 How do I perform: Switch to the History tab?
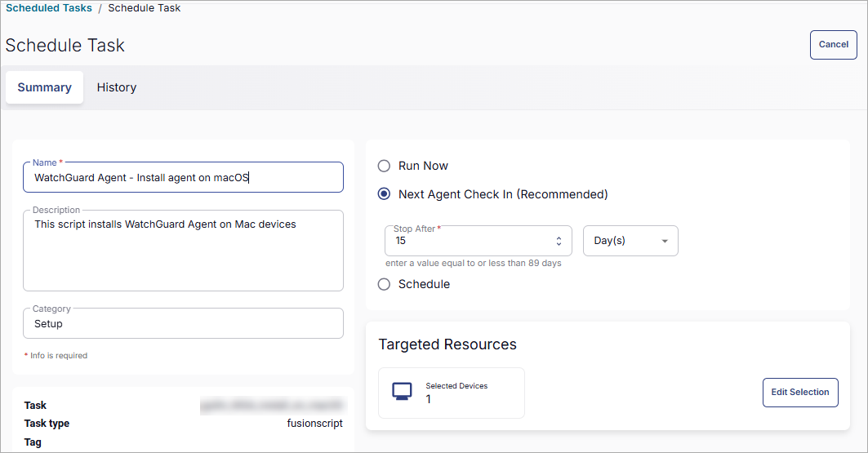tap(116, 87)
